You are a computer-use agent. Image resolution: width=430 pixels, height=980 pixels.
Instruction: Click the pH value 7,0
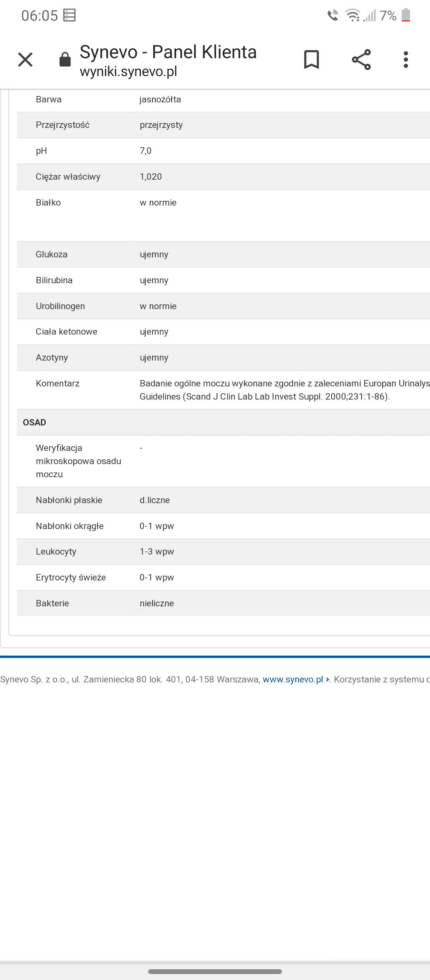[146, 151]
